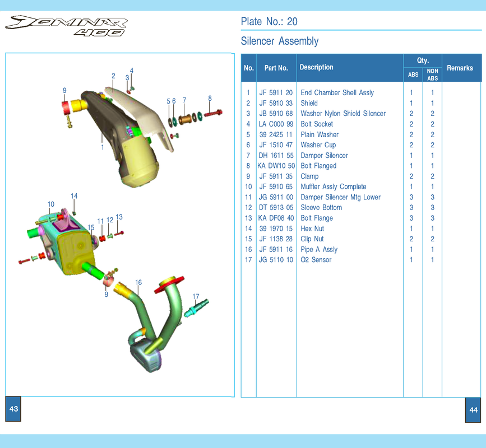Click the brown damper silencer drawing

185,119
